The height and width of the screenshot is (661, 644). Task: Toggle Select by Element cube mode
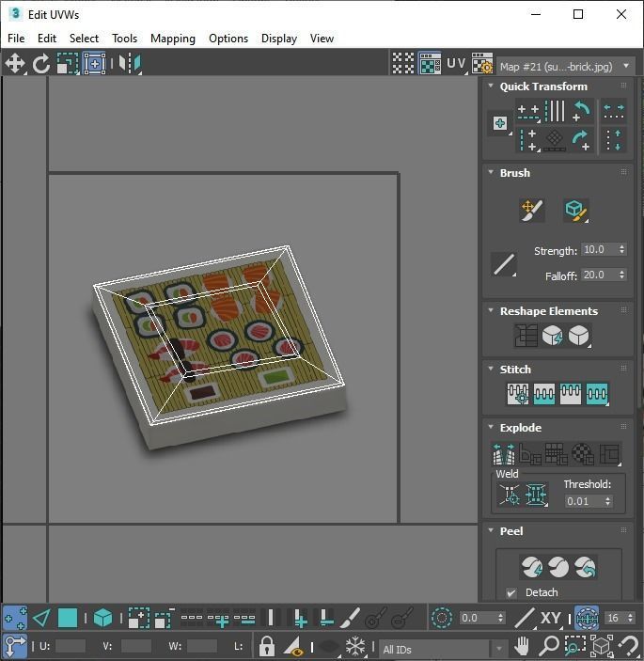coord(102,619)
